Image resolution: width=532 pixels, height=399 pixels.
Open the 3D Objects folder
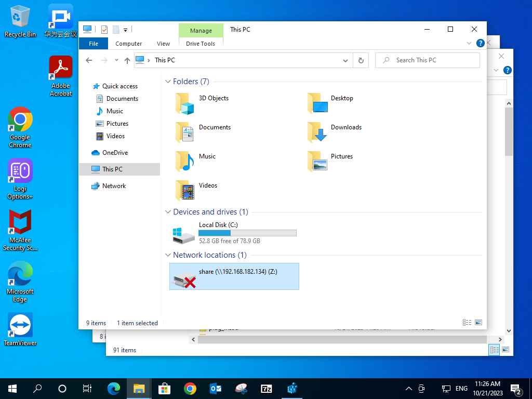coord(203,103)
